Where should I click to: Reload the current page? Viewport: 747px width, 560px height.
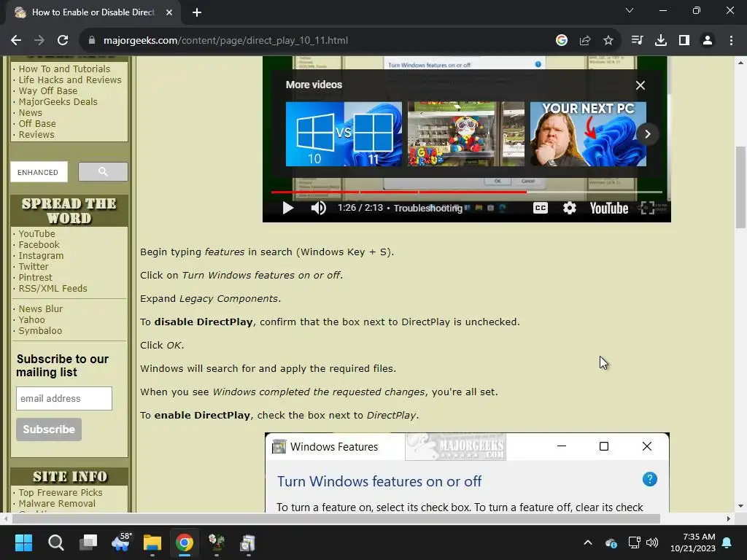point(63,41)
